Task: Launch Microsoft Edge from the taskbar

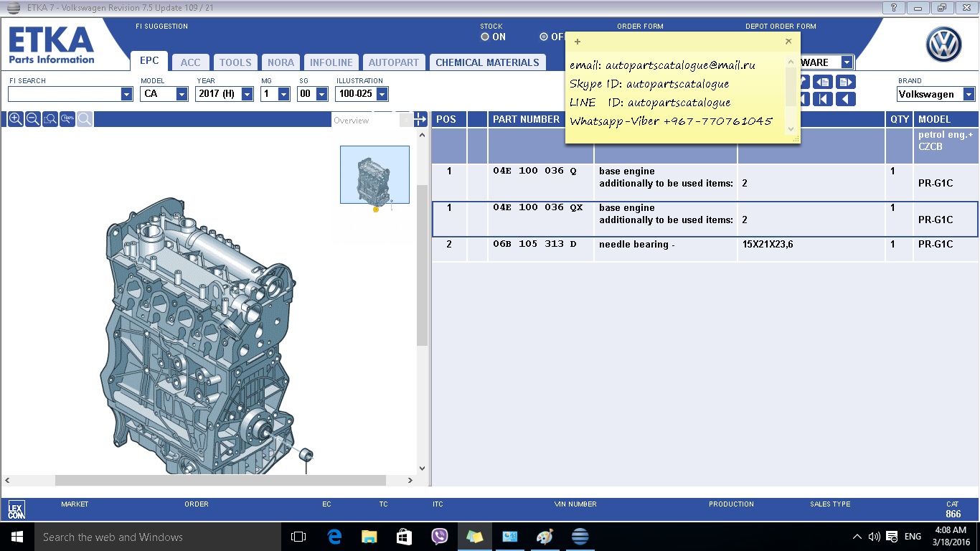Action: click(334, 537)
